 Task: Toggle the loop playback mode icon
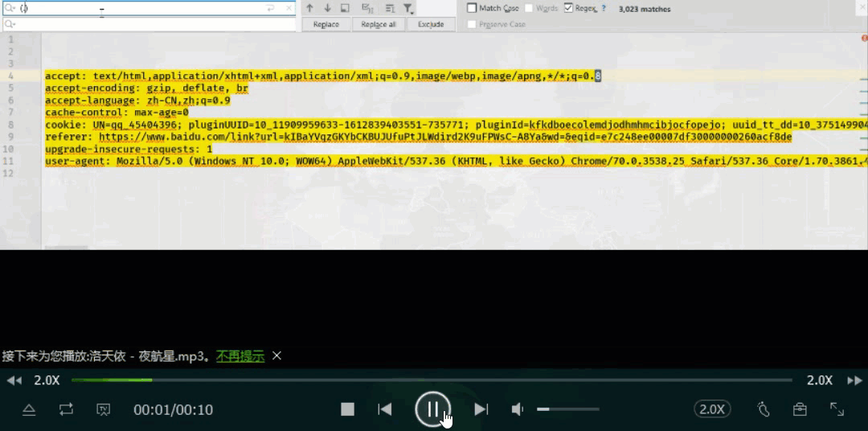(66, 409)
